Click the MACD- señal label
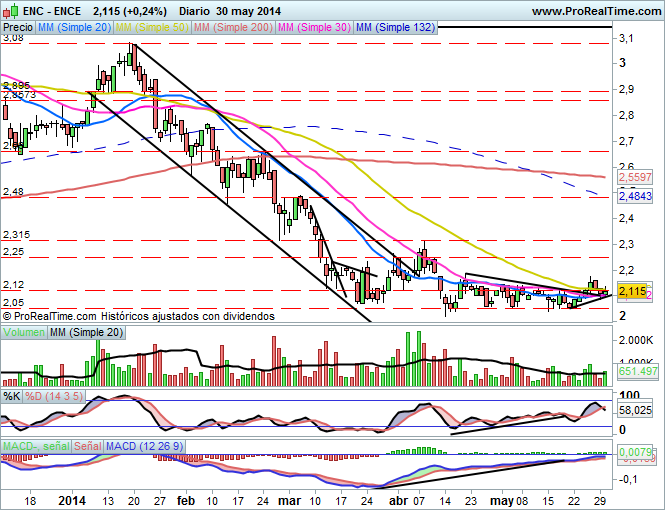Viewport: 665px width, 510px height. 36,444
